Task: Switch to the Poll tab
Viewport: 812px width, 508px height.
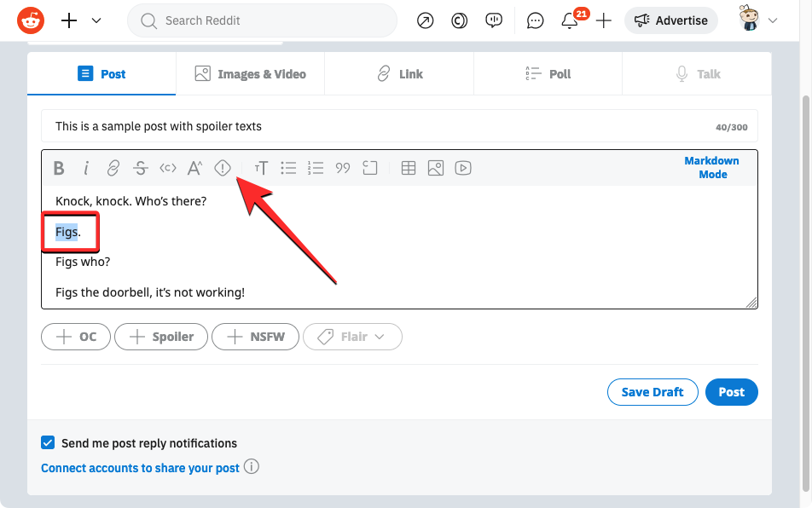Action: (548, 74)
